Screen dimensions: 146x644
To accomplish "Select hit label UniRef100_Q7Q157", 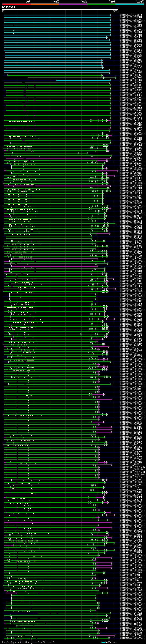I will [131, 128].
